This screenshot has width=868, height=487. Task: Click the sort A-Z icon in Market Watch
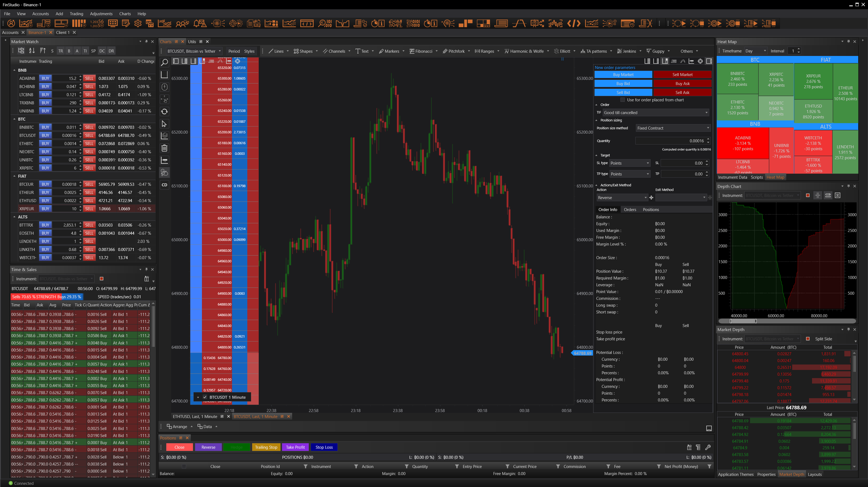[x=32, y=51]
